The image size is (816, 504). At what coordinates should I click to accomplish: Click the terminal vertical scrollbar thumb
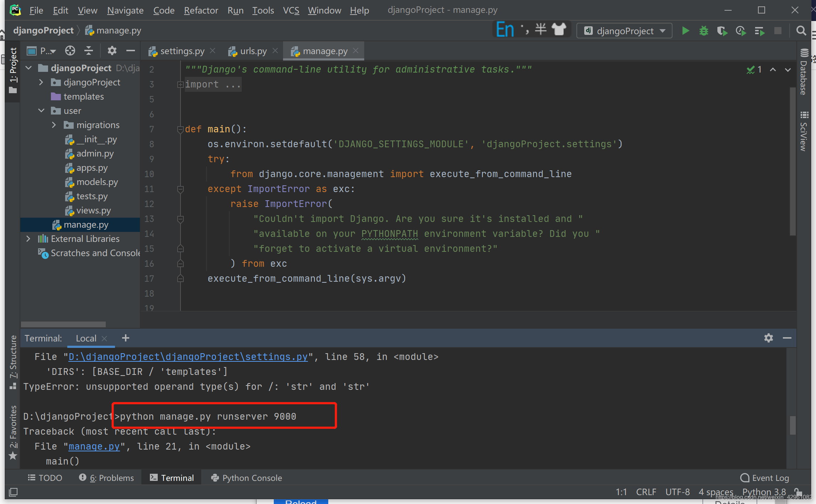click(793, 425)
